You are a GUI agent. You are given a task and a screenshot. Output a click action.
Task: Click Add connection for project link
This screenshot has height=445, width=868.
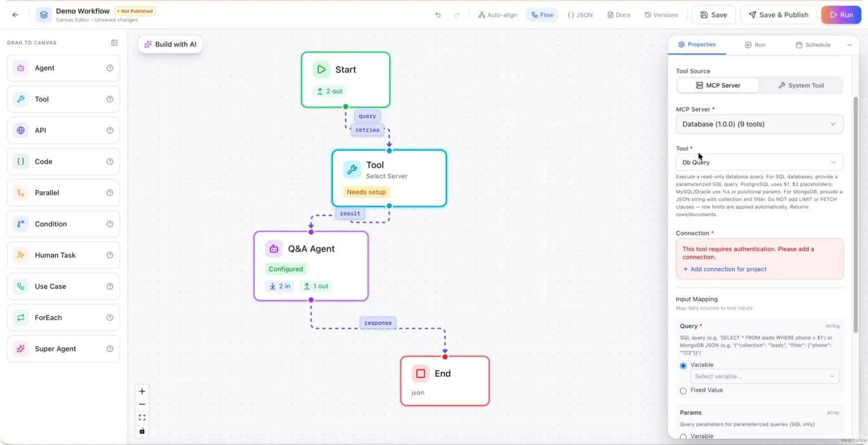tap(724, 269)
